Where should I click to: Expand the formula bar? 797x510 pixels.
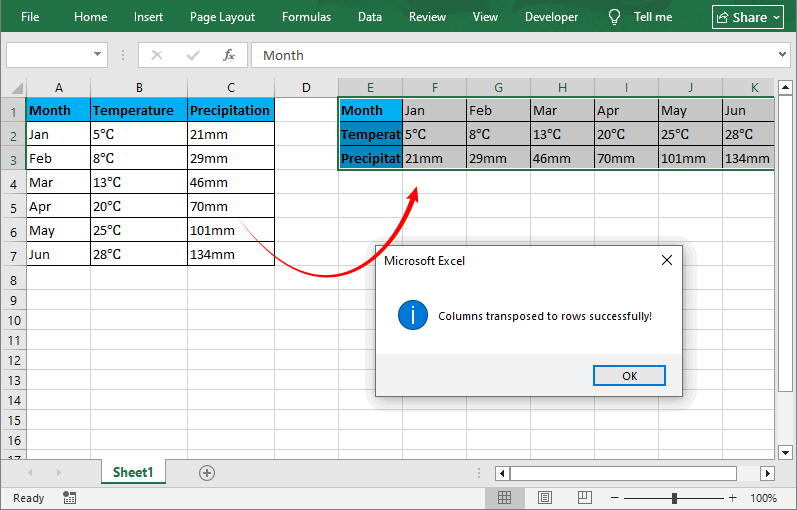click(782, 55)
